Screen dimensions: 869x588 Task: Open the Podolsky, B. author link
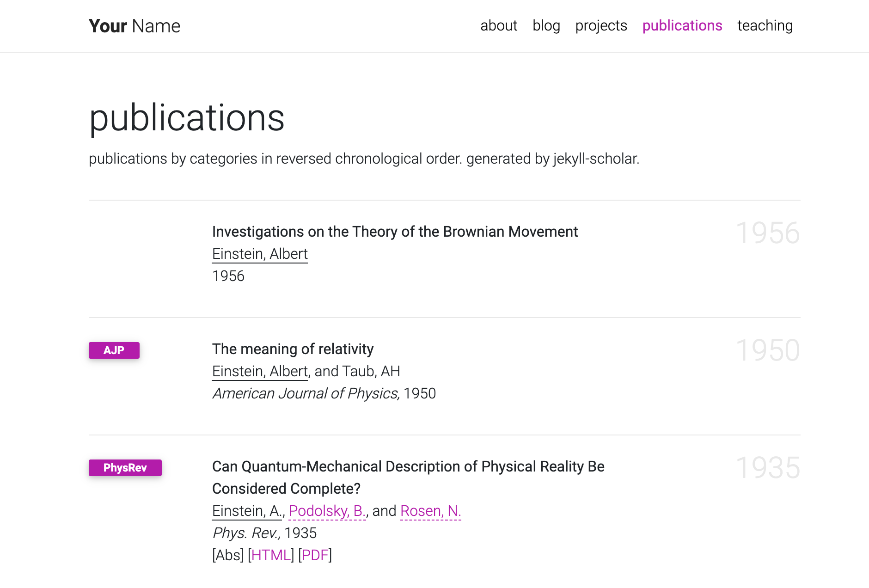tap(327, 511)
